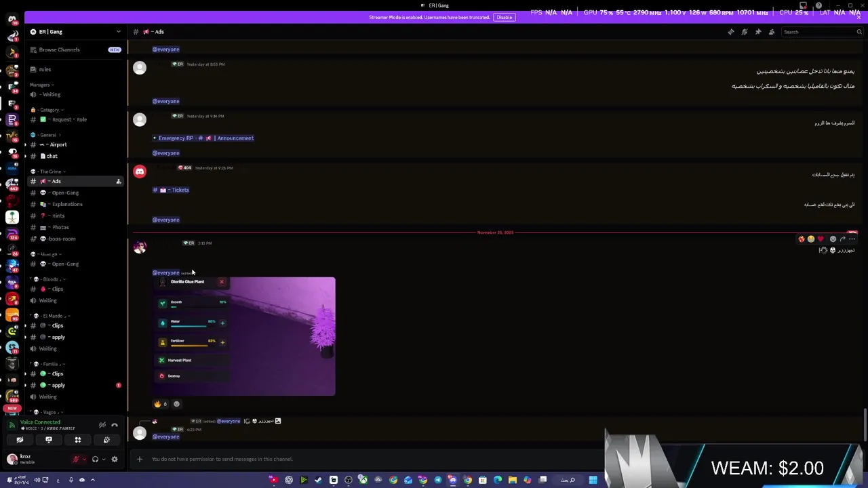Image resolution: width=868 pixels, height=488 pixels.
Task: Open Steam from the taskbar
Action: pos(318,480)
